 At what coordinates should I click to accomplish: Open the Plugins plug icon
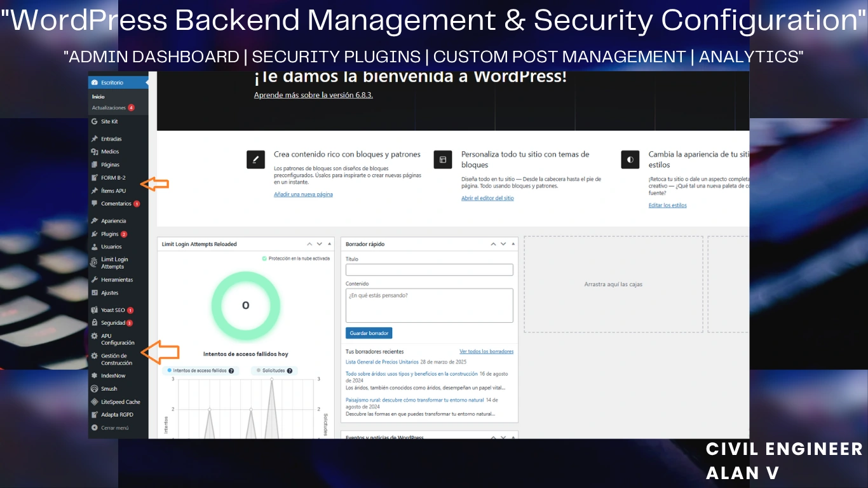pos(95,234)
